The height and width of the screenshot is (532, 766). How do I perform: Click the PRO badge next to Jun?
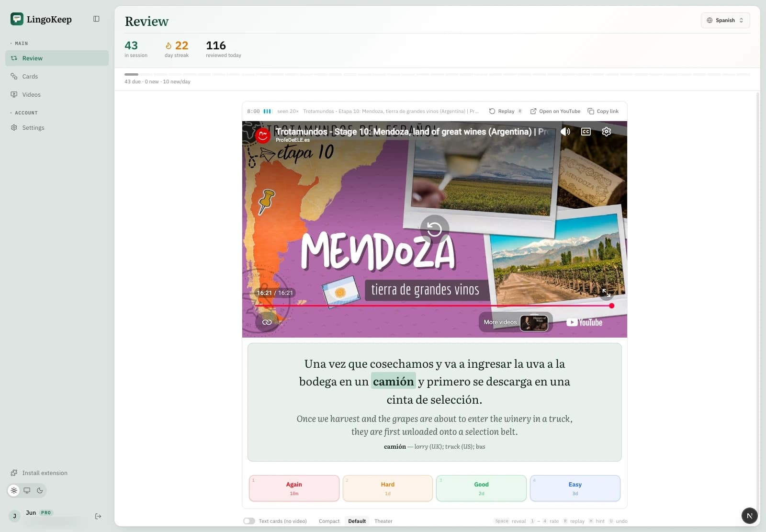[x=46, y=512]
